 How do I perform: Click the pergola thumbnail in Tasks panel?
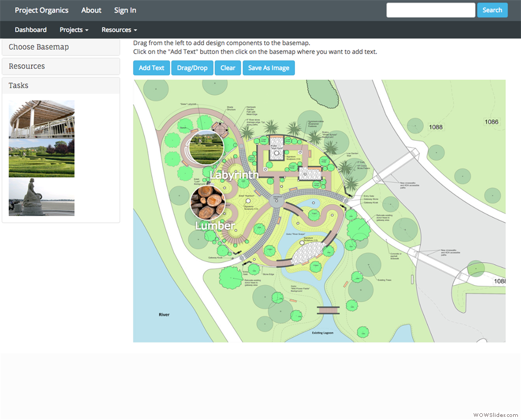(x=42, y=119)
